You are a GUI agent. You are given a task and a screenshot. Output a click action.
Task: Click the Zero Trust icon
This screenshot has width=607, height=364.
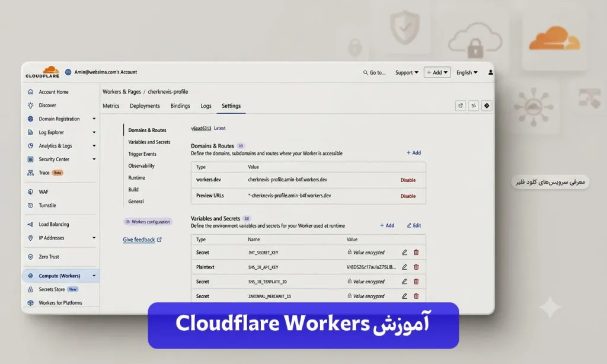(31, 257)
